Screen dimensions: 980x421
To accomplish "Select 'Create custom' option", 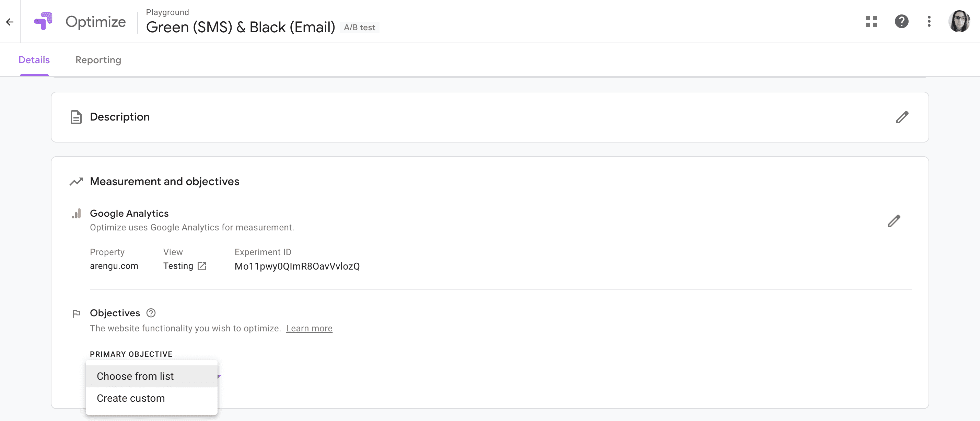I will click(x=130, y=398).
